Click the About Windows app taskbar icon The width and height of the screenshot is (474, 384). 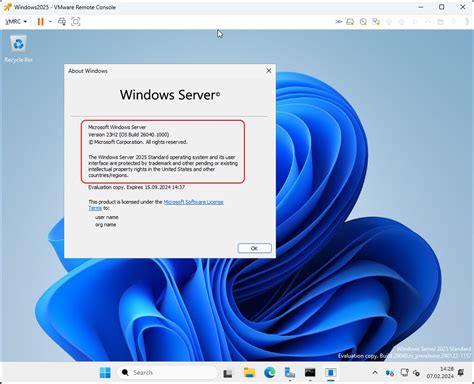click(x=331, y=373)
